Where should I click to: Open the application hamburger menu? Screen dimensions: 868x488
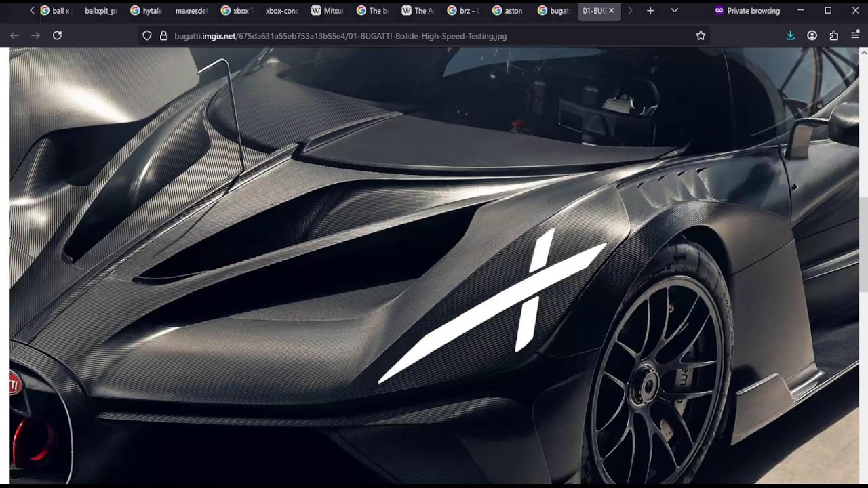[x=855, y=35]
